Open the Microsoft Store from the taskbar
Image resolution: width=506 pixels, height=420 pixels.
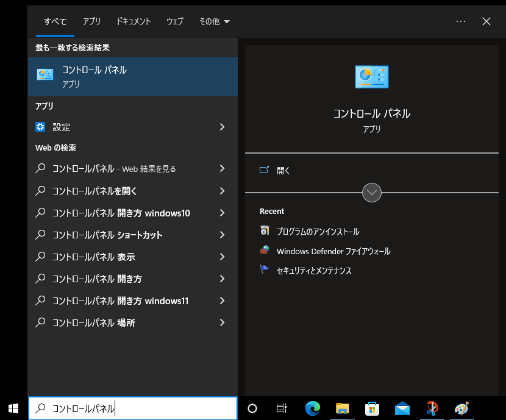coord(372,409)
